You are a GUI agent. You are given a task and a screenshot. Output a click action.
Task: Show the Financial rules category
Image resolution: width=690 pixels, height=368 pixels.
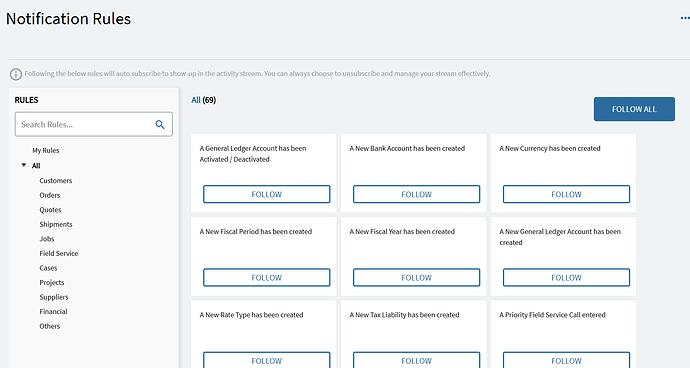53,312
